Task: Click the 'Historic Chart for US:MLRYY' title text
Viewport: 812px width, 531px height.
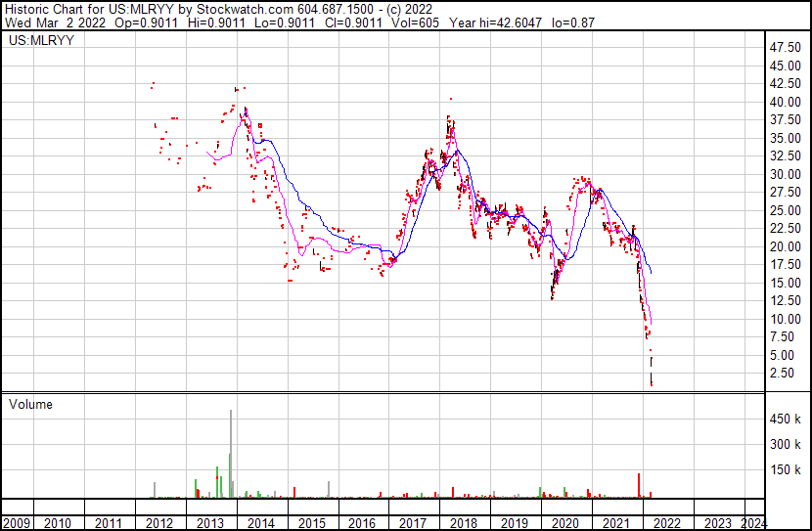Action: click(x=89, y=9)
